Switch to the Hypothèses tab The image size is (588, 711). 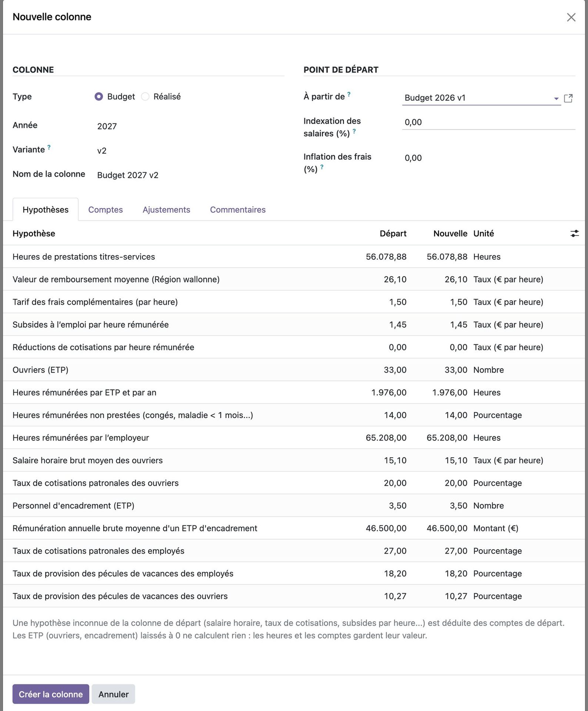click(x=46, y=210)
